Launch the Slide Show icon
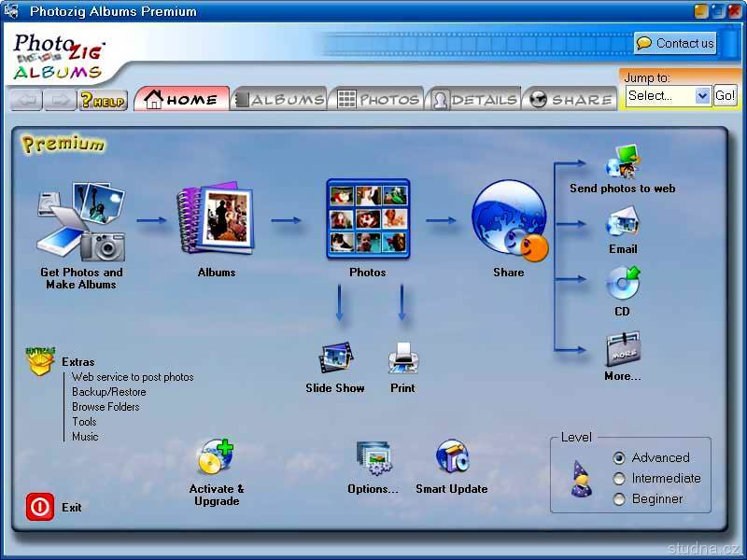This screenshot has height=560, width=747. (x=335, y=357)
